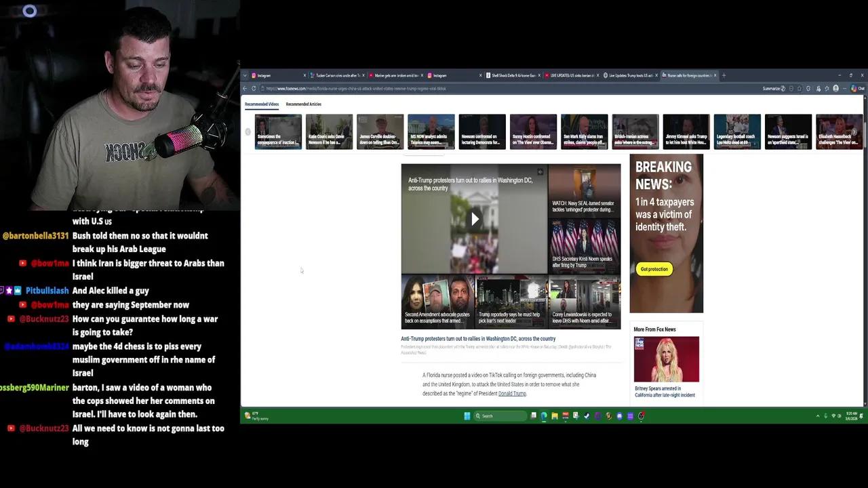Open the Second Amendment advocate video
868x488 pixels.
[x=437, y=302]
